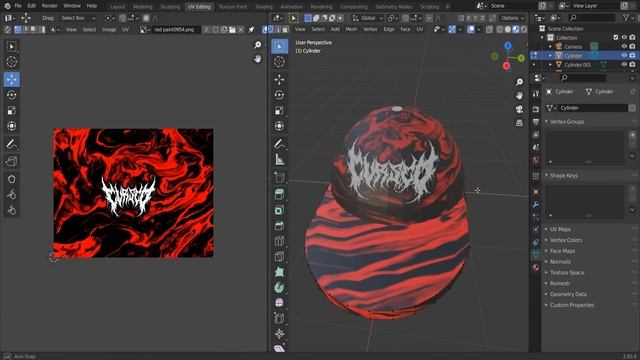Select the Loop Cut tool
The height and width of the screenshot is (360, 640).
click(x=279, y=241)
